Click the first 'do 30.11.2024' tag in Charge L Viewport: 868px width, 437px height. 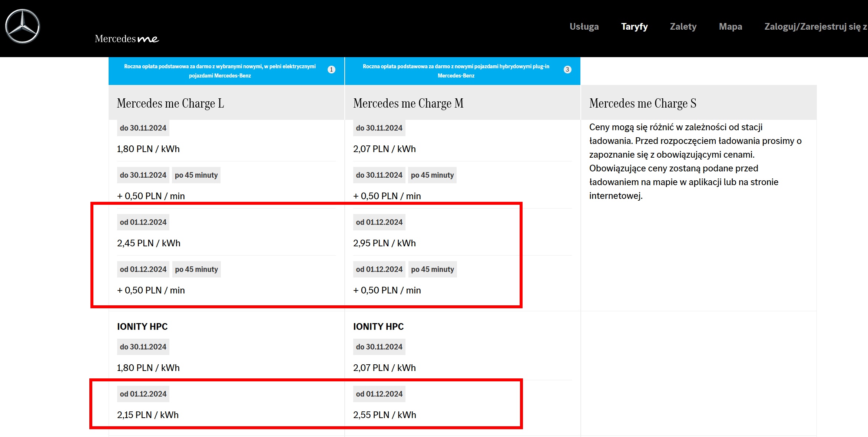[x=143, y=128]
